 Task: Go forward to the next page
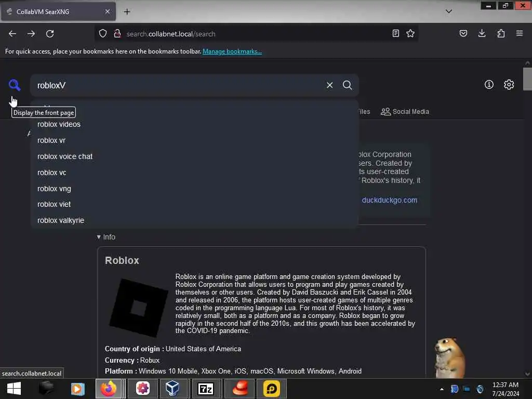coord(31,34)
